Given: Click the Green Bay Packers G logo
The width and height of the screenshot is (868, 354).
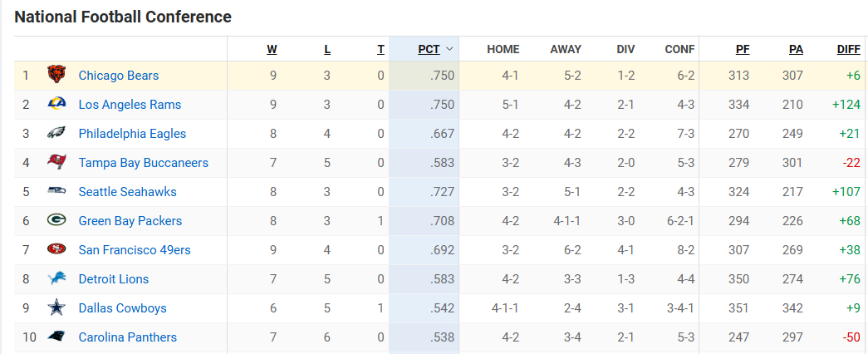Looking at the screenshot, I should (x=56, y=221).
